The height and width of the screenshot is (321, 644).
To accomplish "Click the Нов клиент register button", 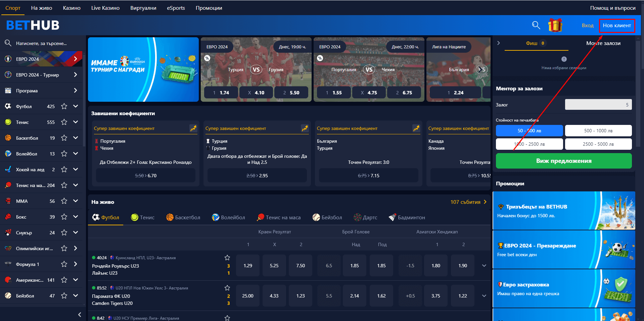I will coord(617,26).
